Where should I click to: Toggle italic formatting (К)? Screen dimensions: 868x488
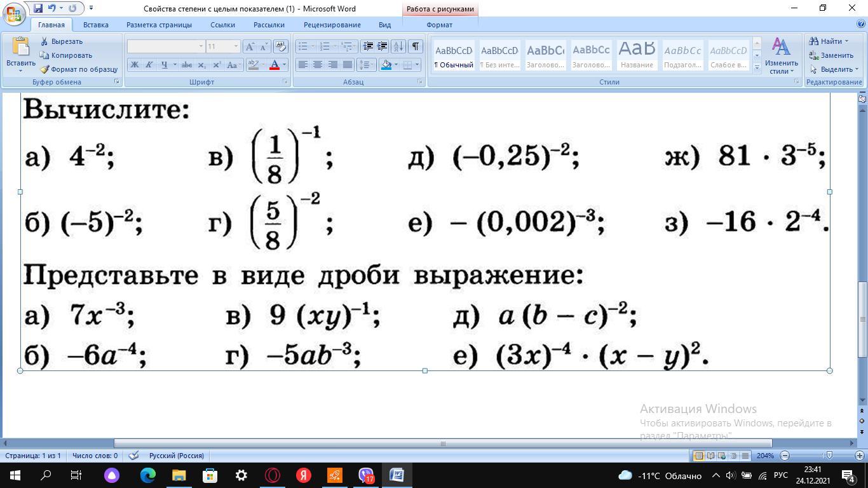(x=149, y=65)
